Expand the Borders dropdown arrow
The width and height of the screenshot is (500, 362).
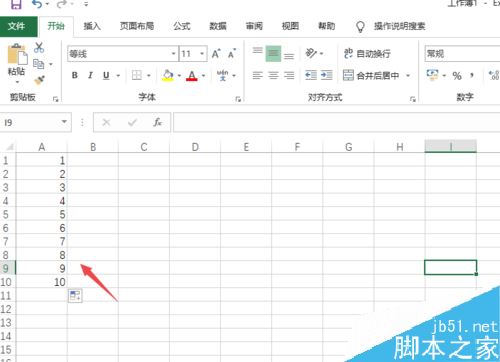click(x=149, y=76)
